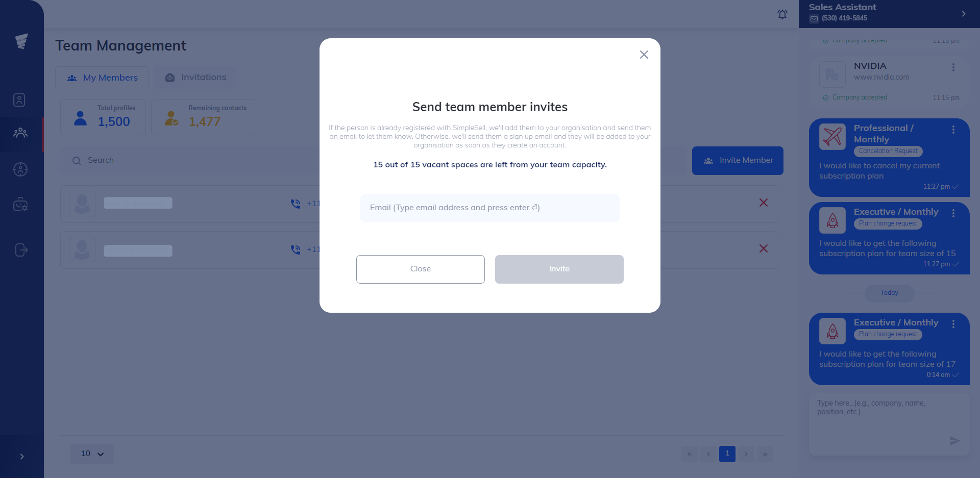Click the send message icon in the chat
This screenshot has height=478, width=980.
[x=954, y=441]
